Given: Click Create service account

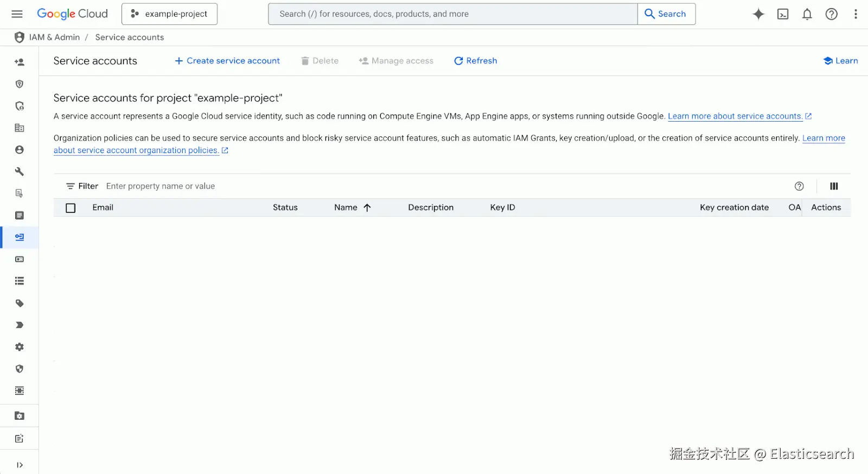Looking at the screenshot, I should point(227,61).
